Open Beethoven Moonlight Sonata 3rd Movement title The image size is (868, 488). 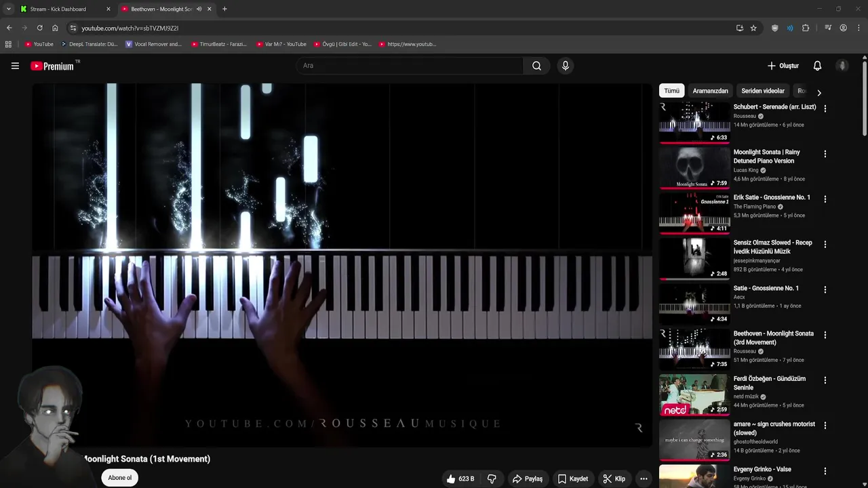(773, 338)
